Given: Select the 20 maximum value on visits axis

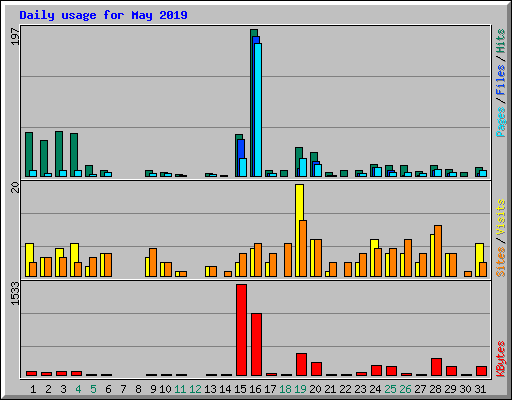Looking at the screenshot, I should click(x=15, y=187).
